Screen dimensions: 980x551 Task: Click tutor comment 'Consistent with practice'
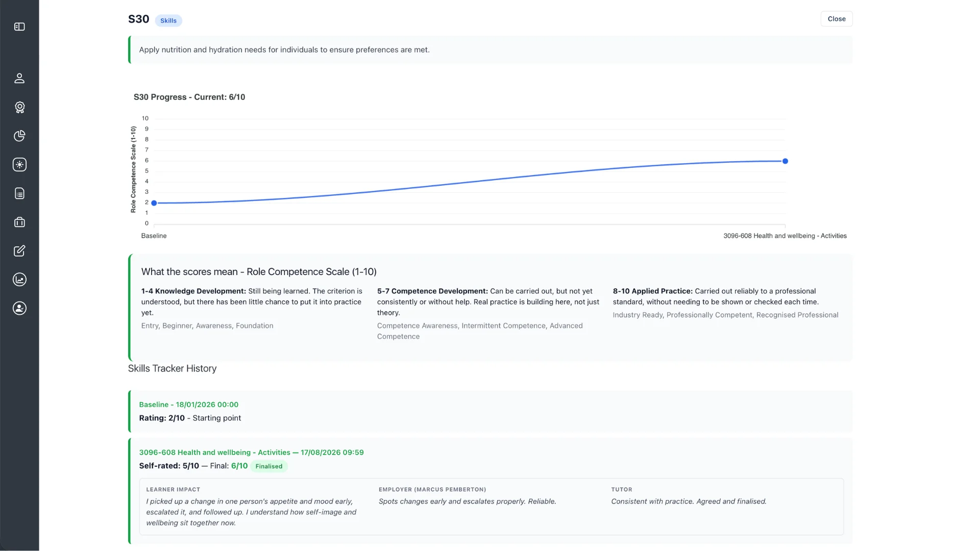[x=689, y=502]
